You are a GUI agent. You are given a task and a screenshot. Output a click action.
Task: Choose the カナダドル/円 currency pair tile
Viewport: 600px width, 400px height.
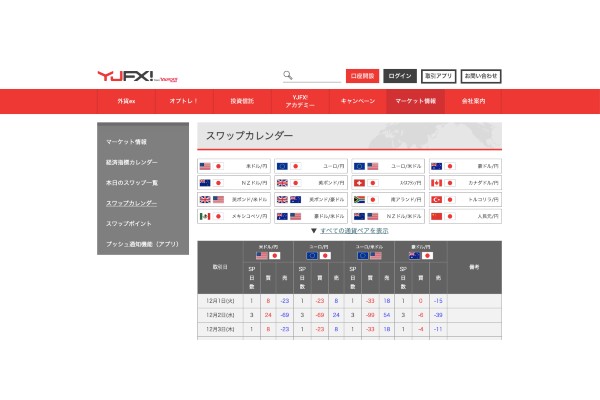click(465, 183)
